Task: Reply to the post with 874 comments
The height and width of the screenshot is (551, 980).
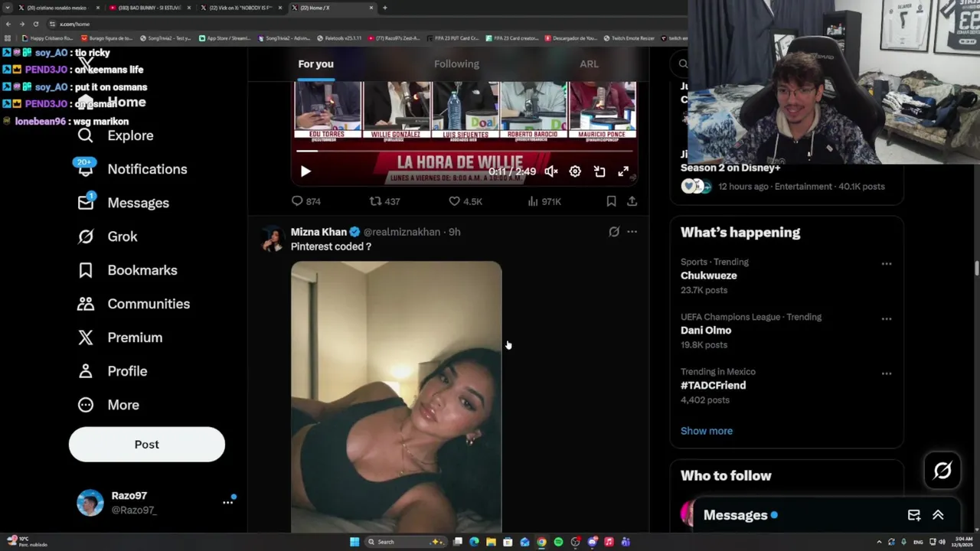Action: 305,201
